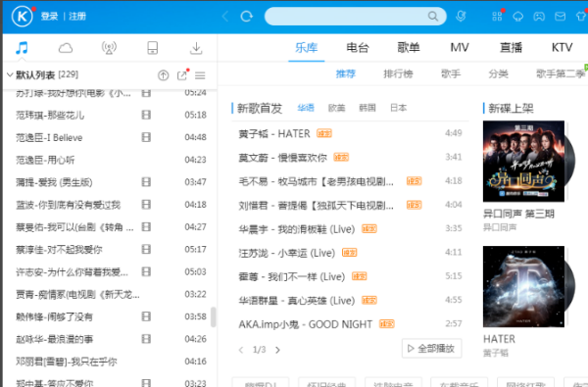
Task: Click MV icon for 范逸臣-I Believe
Action: (x=146, y=137)
